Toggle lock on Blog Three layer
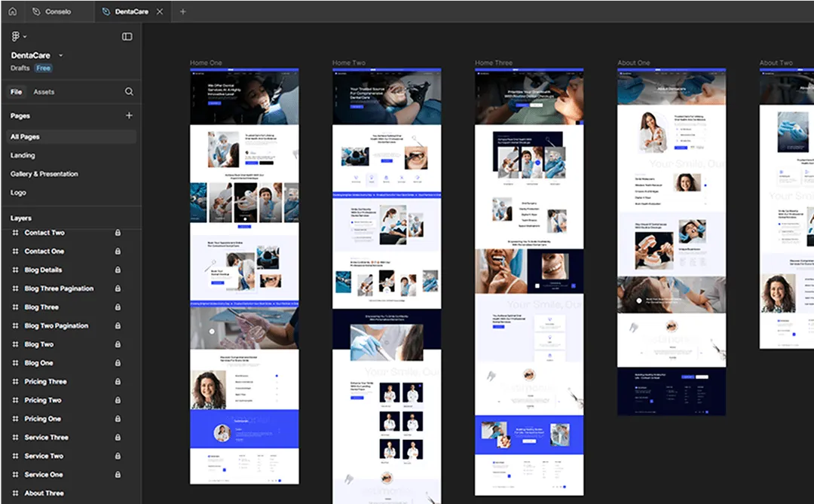The height and width of the screenshot is (504, 814). [x=118, y=307]
